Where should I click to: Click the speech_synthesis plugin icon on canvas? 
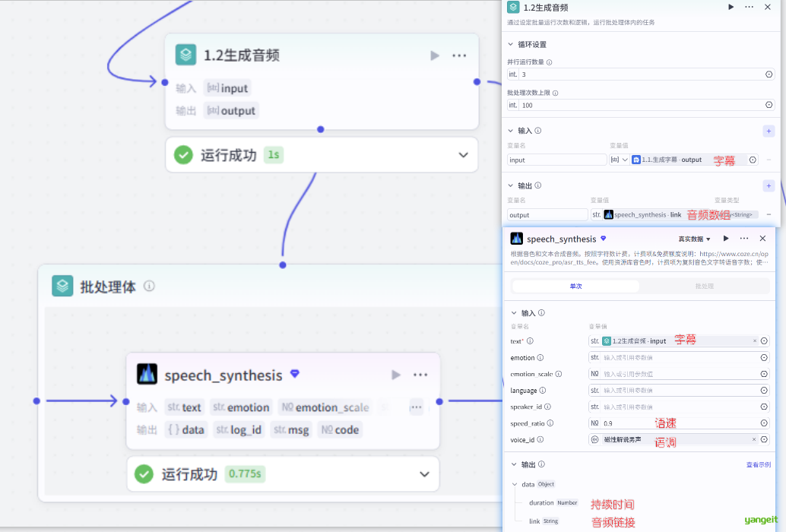tap(147, 375)
